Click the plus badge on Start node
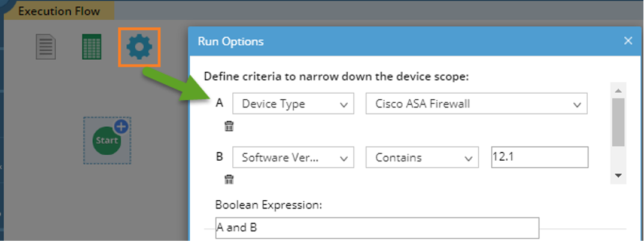The height and width of the screenshot is (242, 644). point(121,126)
